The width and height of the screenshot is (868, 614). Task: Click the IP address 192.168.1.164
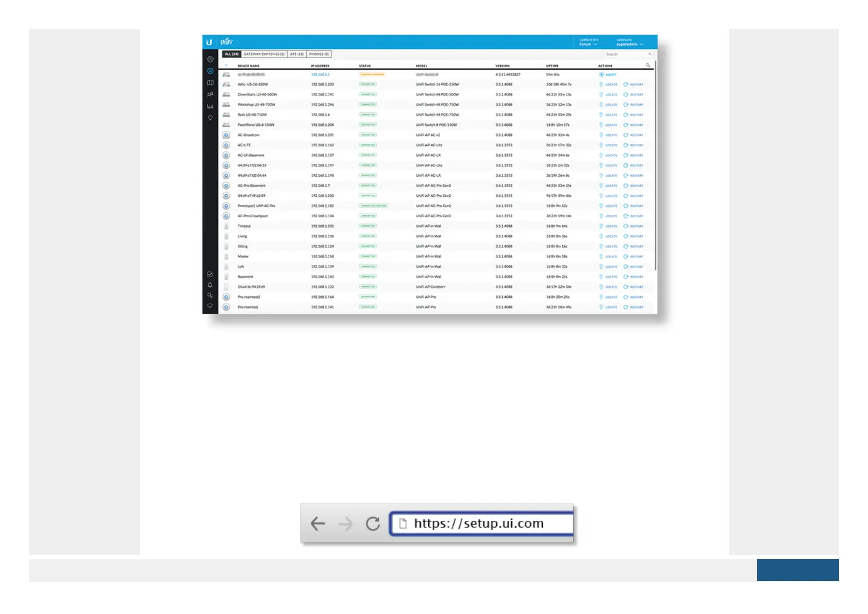click(322, 297)
